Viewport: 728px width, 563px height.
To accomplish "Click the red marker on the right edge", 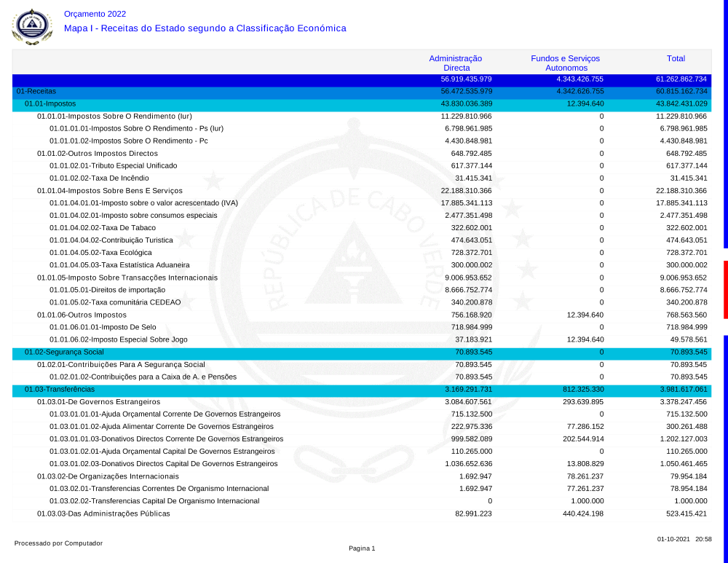I will click(x=725, y=290).
